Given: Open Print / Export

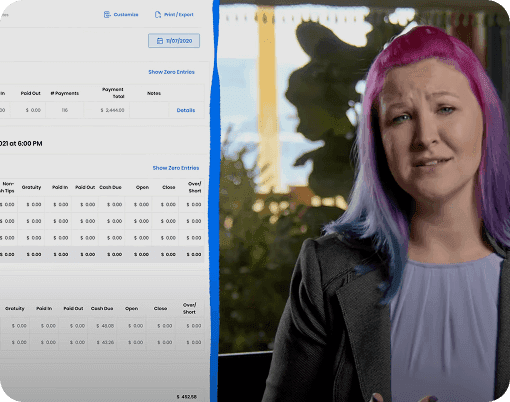Looking at the screenshot, I should click(174, 15).
